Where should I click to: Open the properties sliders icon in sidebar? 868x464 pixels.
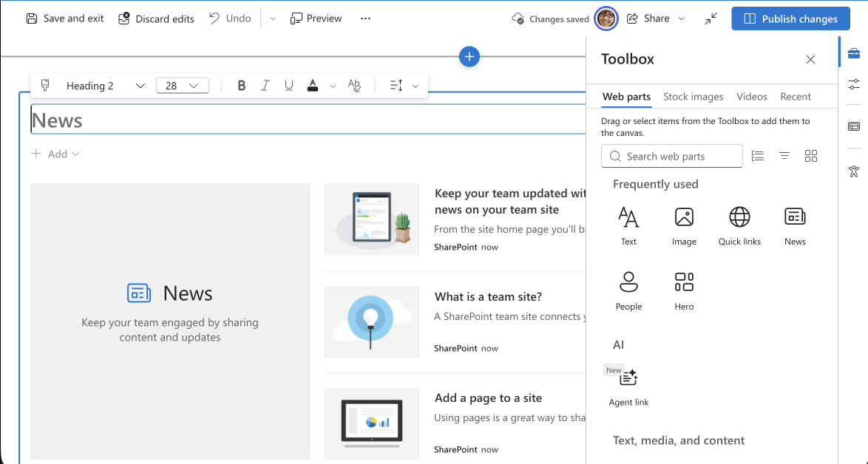(x=854, y=85)
